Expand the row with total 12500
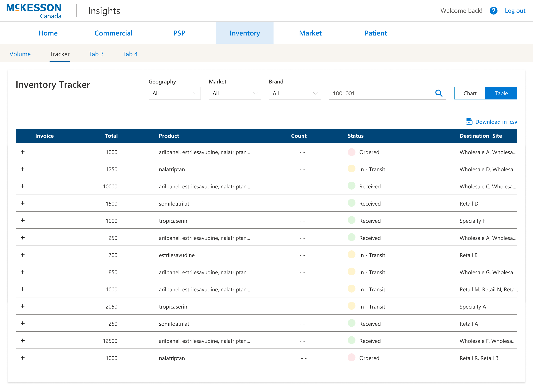Screen dimensions: 533x392 [23, 341]
